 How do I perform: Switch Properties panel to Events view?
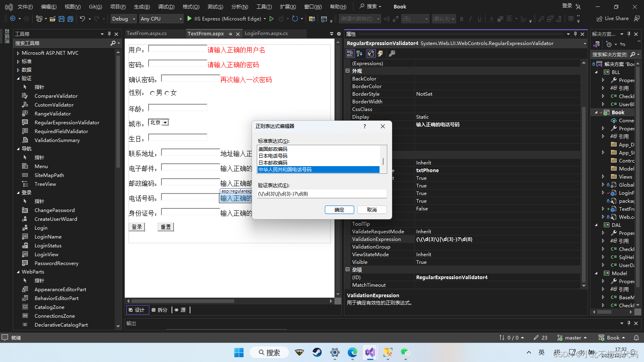(x=380, y=53)
